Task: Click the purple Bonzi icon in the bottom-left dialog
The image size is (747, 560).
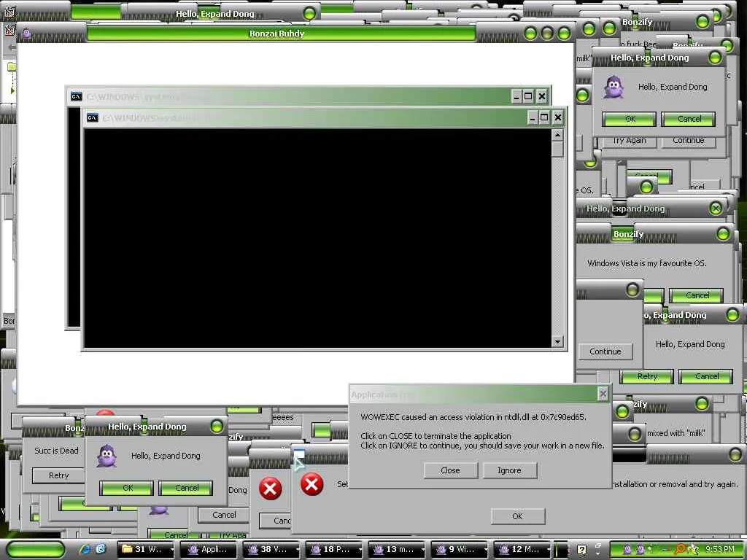Action: [x=107, y=456]
